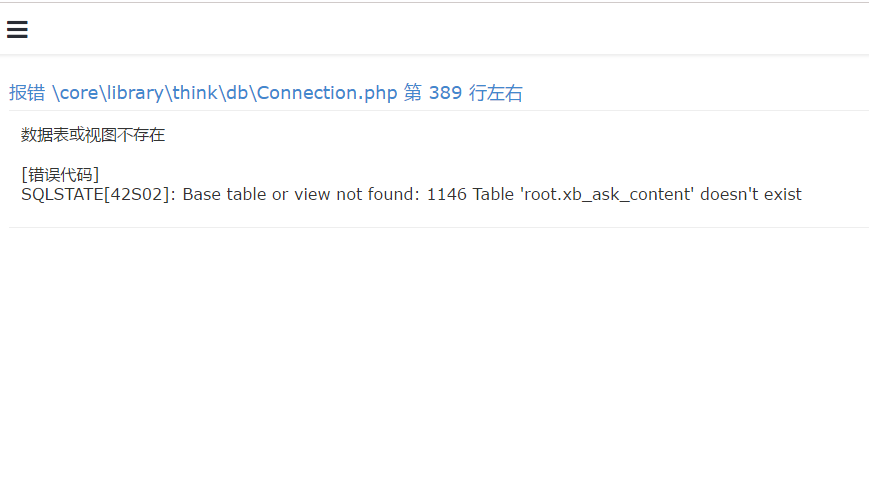Screen dimensions: 869x479
Task: Click the divider line under the SQLSTATE message
Action: click(439, 227)
